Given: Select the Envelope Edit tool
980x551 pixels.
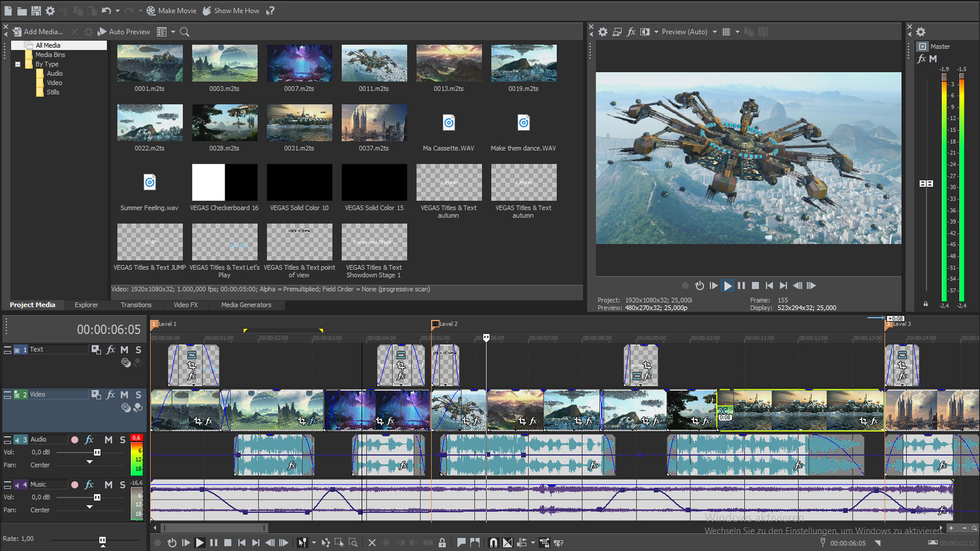Looking at the screenshot, I should tap(325, 543).
